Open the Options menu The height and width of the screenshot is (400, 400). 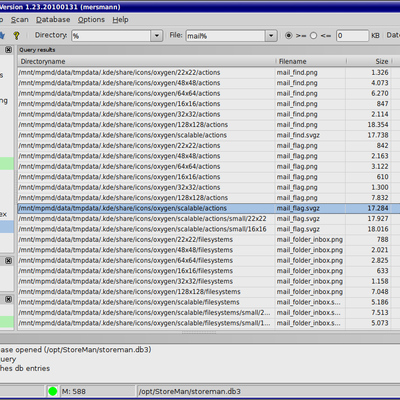click(x=91, y=20)
